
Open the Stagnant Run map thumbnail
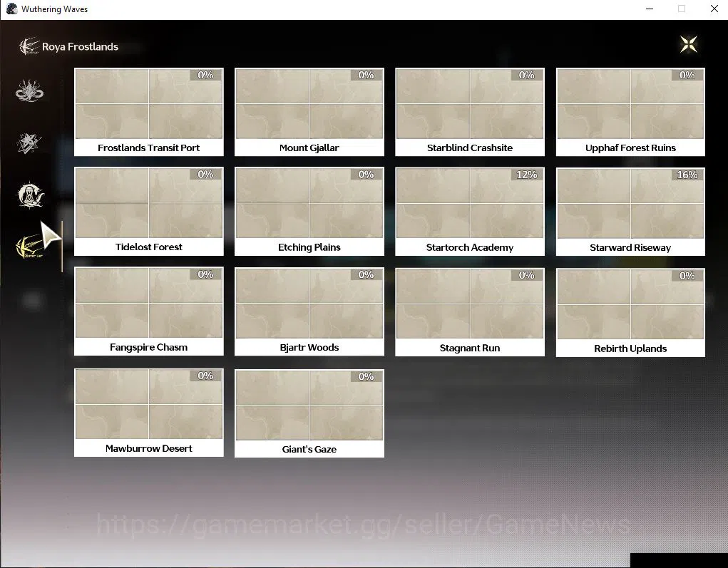pyautogui.click(x=470, y=304)
